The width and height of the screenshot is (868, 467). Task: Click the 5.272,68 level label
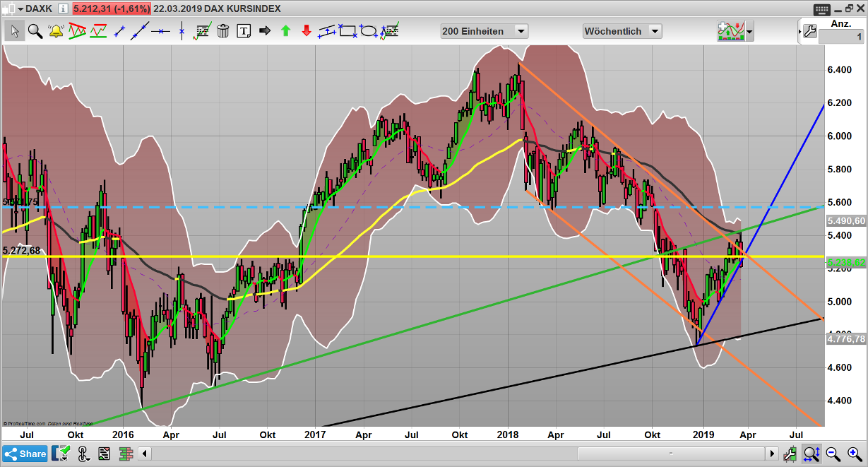[x=22, y=250]
